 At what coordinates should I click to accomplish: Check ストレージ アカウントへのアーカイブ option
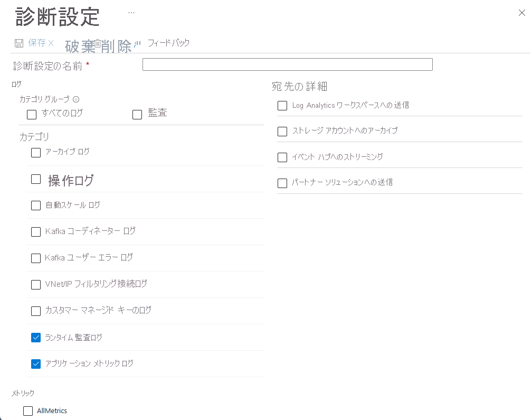[x=282, y=131]
